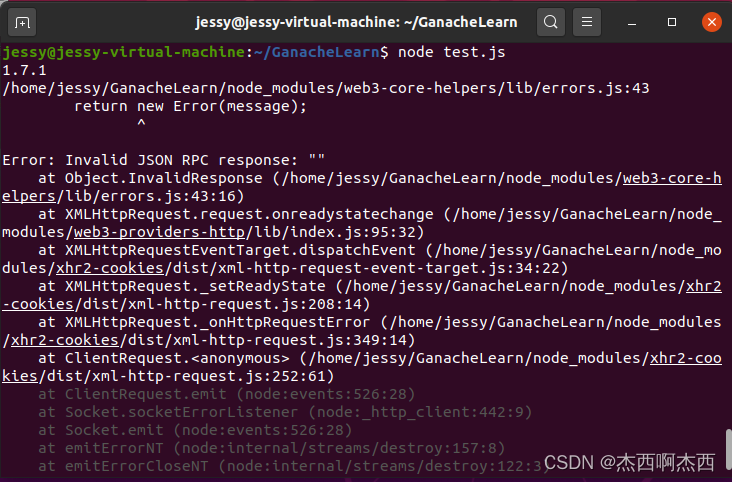The height and width of the screenshot is (482, 732).
Task: Click 'at ClientRequest.<anonymous>' stack text
Action: 164,358
